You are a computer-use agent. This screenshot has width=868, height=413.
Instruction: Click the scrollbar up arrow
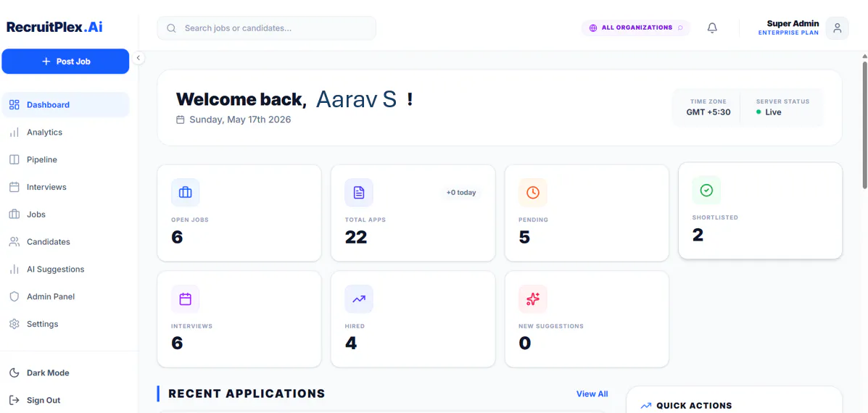coord(864,56)
